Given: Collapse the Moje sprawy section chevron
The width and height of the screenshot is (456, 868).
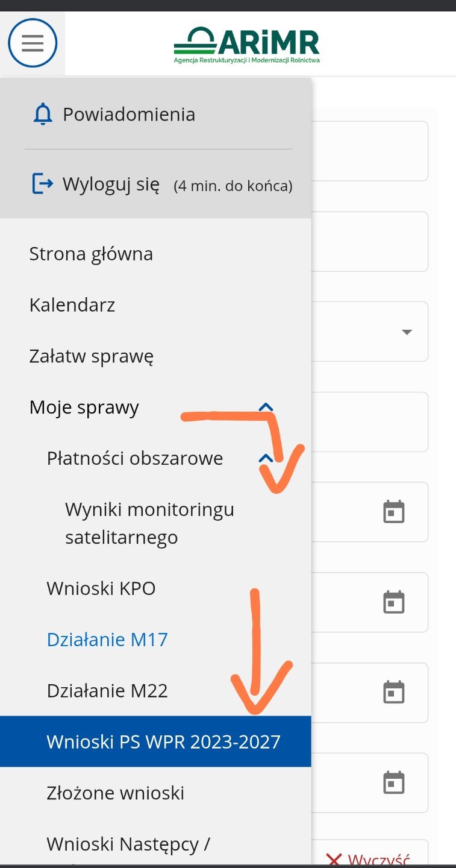Looking at the screenshot, I should (x=266, y=408).
